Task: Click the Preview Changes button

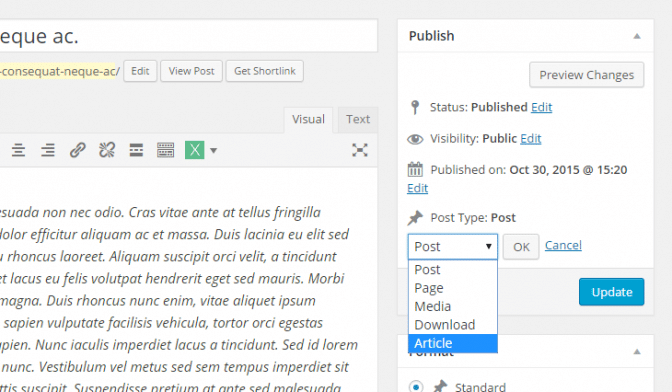Action: pyautogui.click(x=586, y=75)
